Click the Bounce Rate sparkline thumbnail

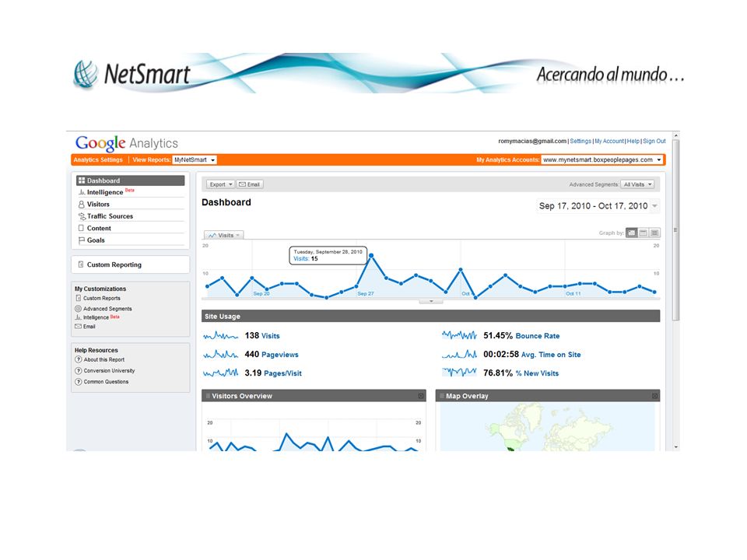(459, 336)
